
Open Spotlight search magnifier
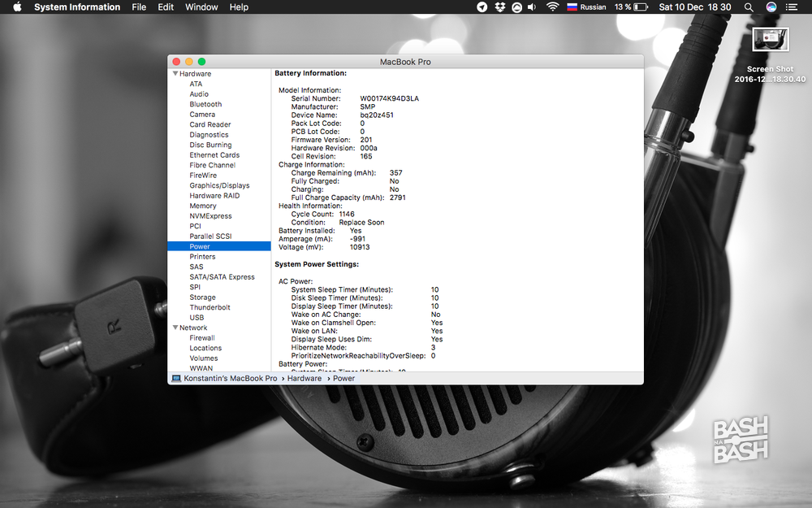coord(749,7)
